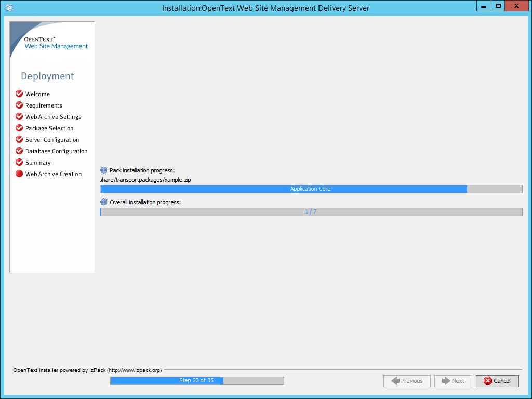The width and height of the screenshot is (532, 399).
Task: Click the OpenText Web Site Management logo
Action: point(56,43)
